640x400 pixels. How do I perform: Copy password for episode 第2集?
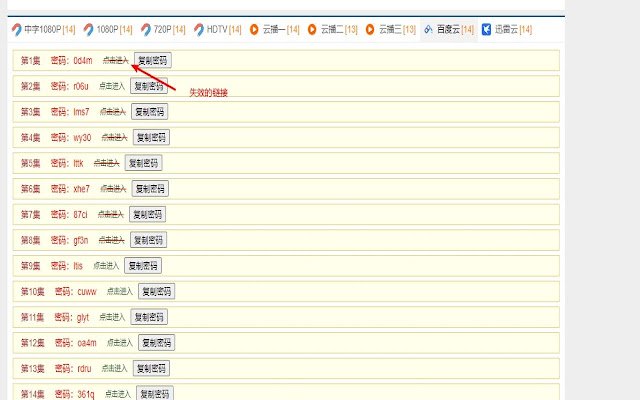pyautogui.click(x=149, y=86)
